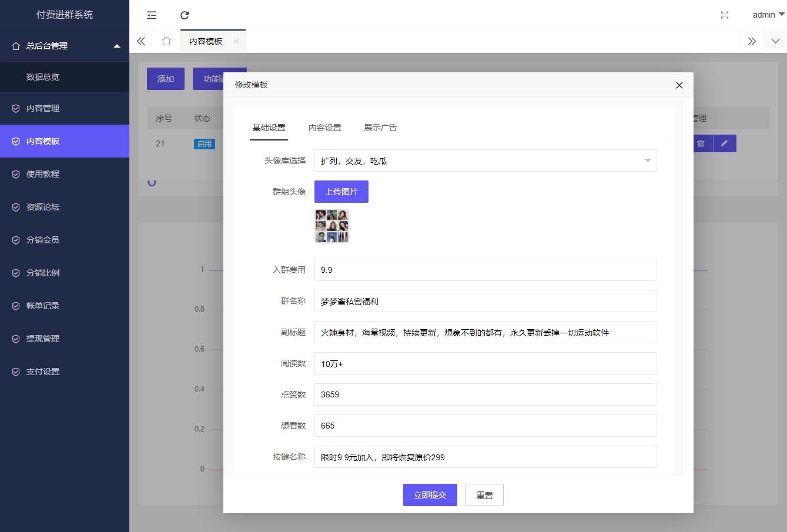This screenshot has width=787, height=532.
Task: Enter fullscreen with the expand icon
Action: pos(724,15)
